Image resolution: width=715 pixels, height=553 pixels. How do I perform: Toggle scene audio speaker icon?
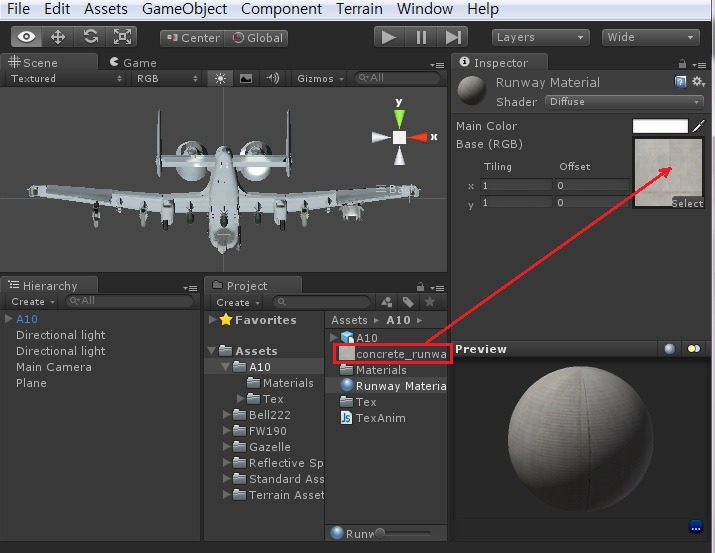tap(272, 78)
